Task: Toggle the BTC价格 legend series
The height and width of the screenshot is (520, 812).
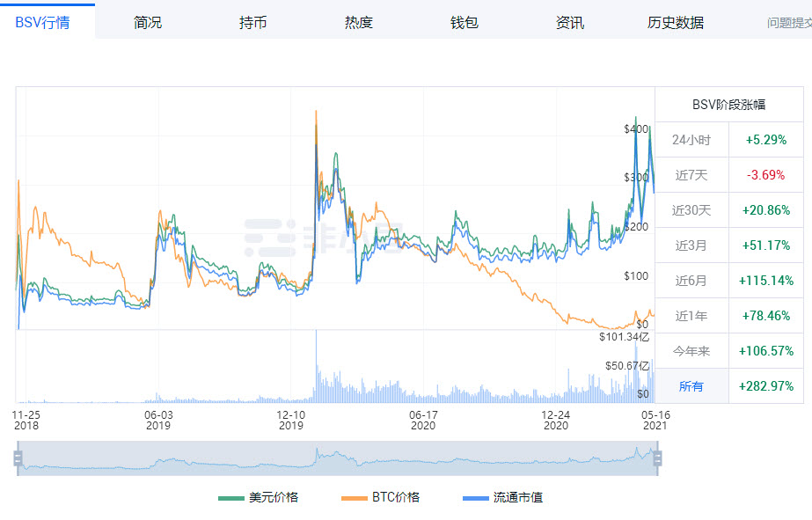Action: coord(380,497)
